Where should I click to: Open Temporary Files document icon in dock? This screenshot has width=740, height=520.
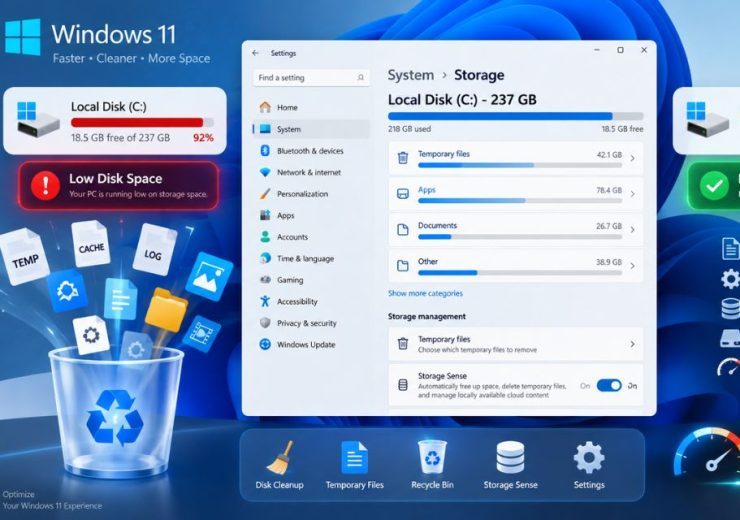(354, 457)
